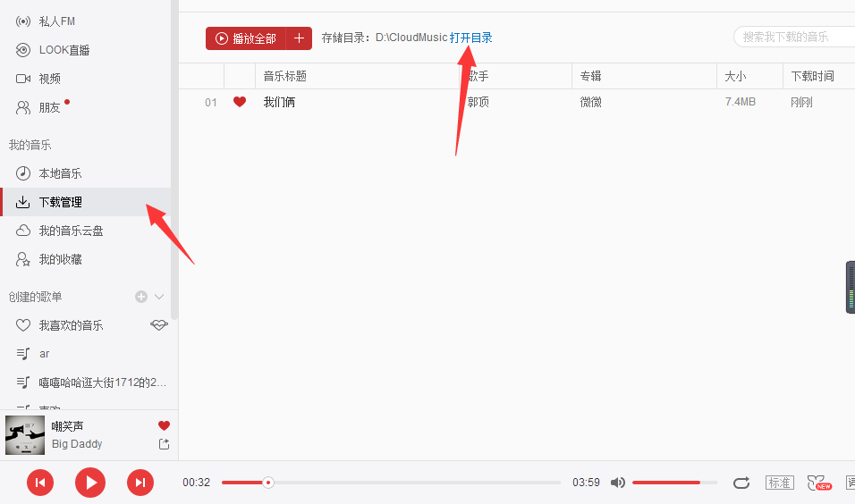Open heartbeat mode icon beside 我喜欢的音乐
The image size is (855, 504).
159,325
